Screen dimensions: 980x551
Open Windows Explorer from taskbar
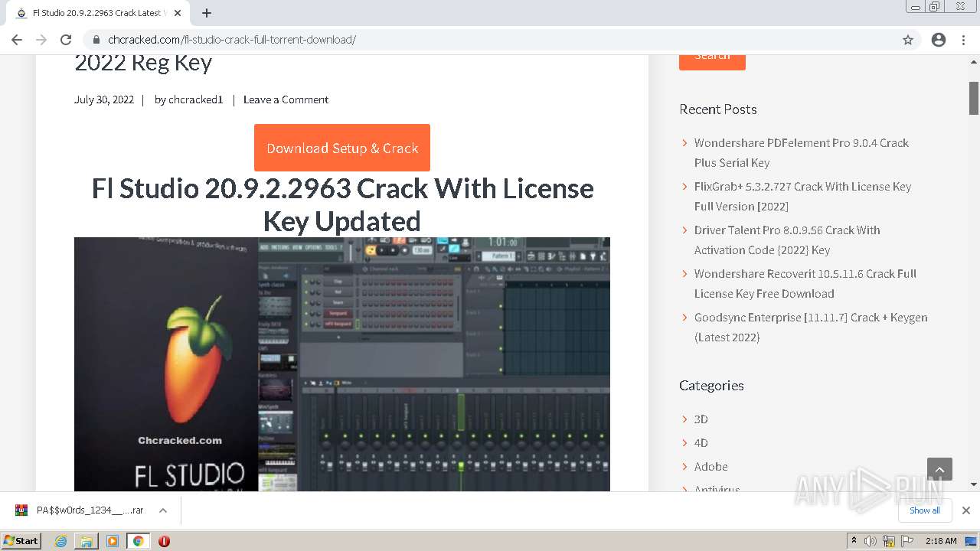click(x=87, y=541)
